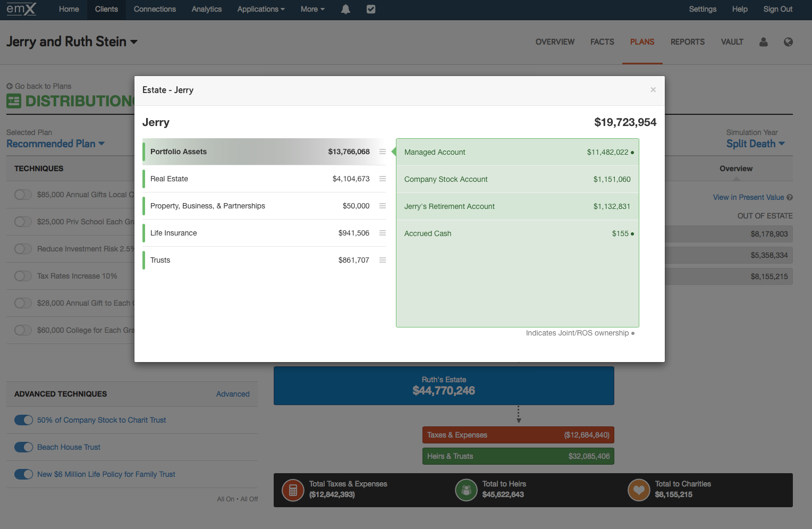Select the Life Insurance row

tap(264, 233)
